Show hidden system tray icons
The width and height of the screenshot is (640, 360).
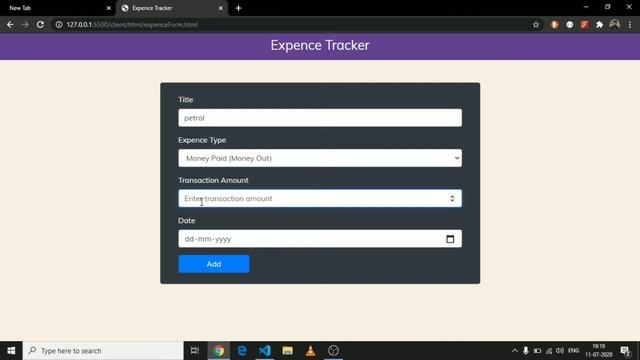coord(514,351)
